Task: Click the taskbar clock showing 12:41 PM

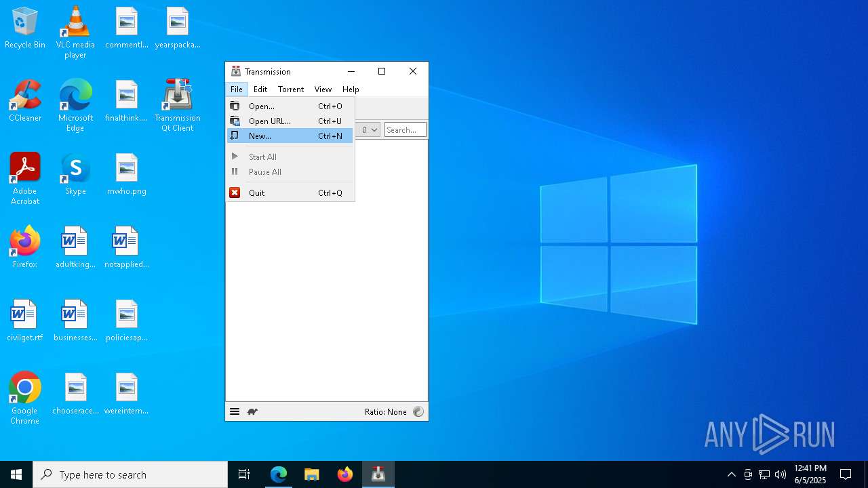Action: point(810,474)
